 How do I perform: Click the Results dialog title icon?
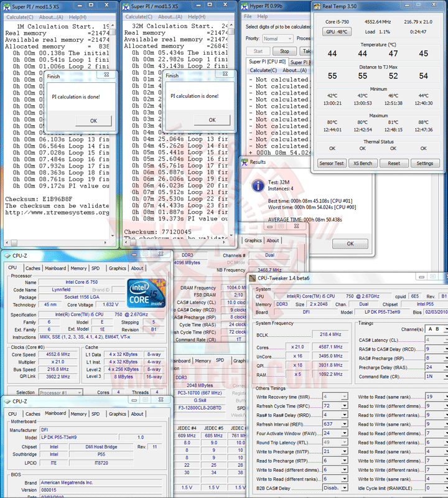(x=245, y=162)
